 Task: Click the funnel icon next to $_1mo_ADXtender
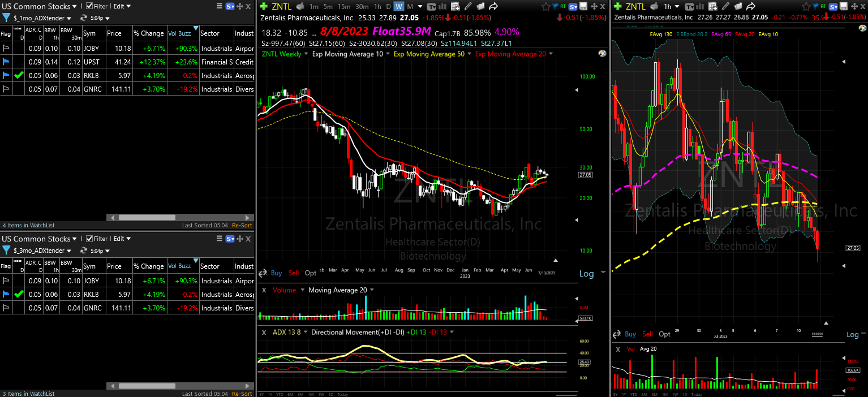click(6, 18)
